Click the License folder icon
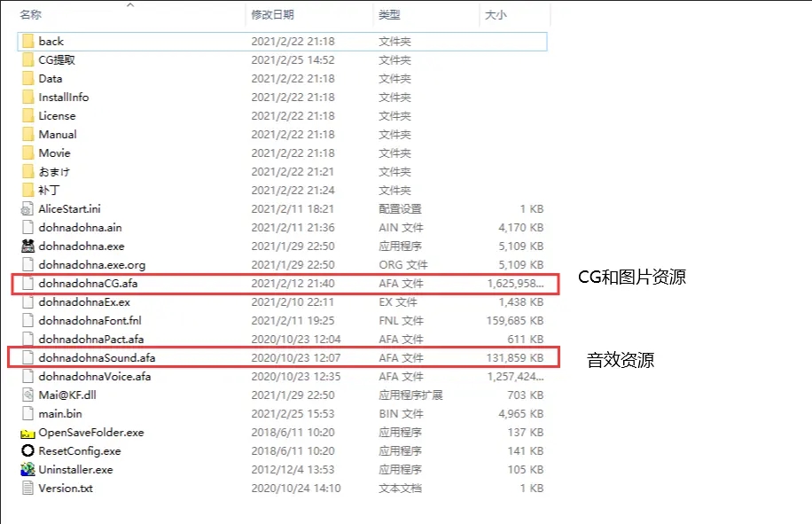 pyautogui.click(x=28, y=116)
